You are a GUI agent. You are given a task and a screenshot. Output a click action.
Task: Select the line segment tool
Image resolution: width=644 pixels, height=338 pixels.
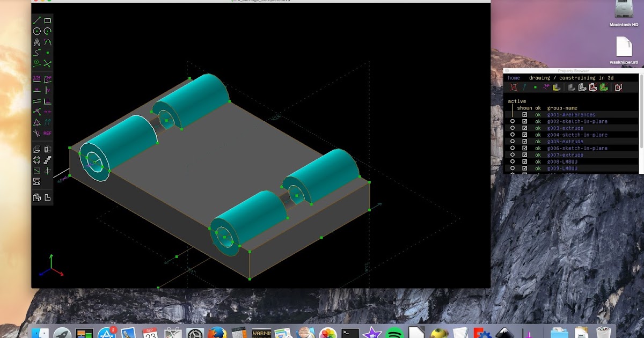(37, 20)
